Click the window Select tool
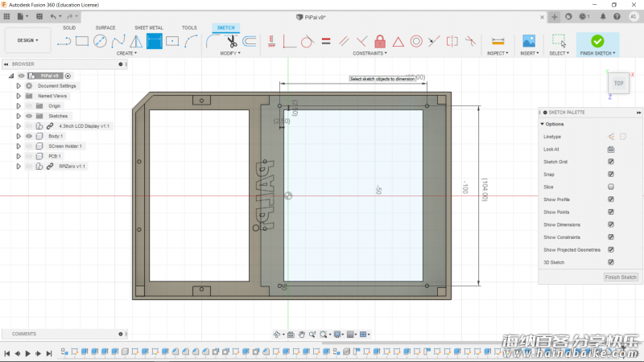The image size is (644, 362). (559, 41)
